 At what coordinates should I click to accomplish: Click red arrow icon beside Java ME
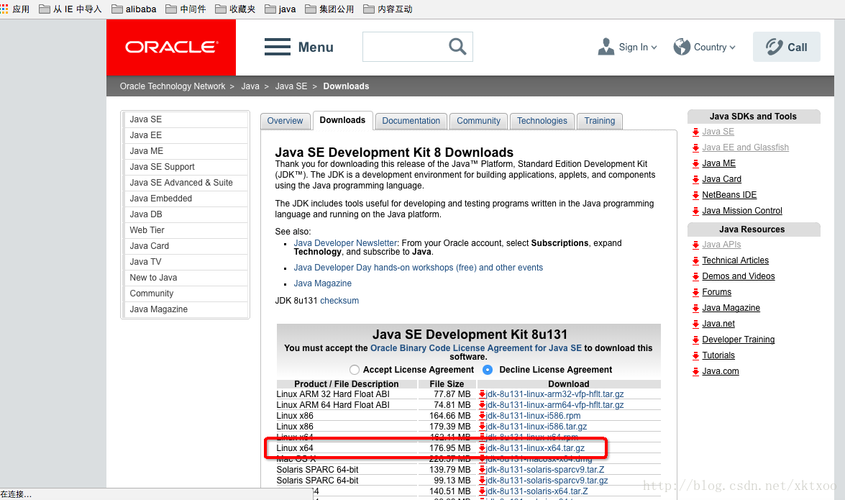click(696, 164)
